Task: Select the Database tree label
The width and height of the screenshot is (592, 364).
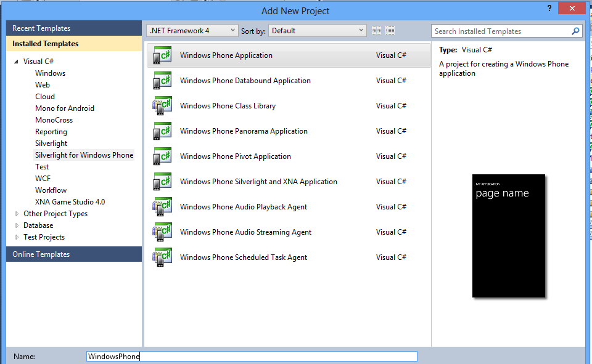Action: (38, 225)
